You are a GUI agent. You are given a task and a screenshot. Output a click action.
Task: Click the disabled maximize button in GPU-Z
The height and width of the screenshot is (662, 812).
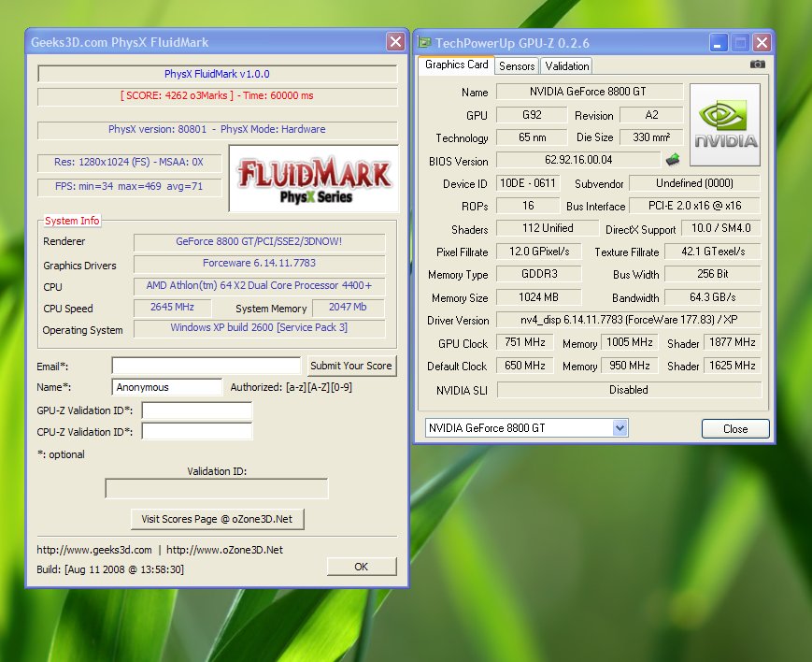pyautogui.click(x=740, y=42)
